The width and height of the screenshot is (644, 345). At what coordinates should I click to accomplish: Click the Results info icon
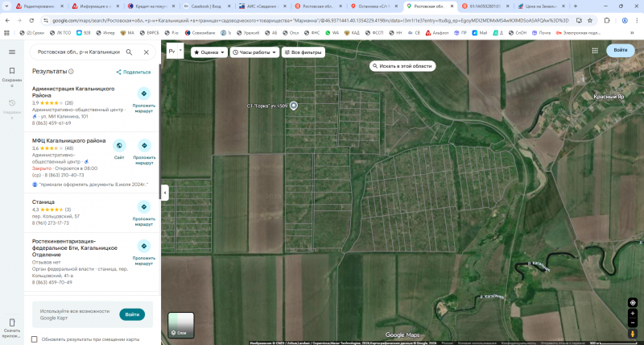[71, 72]
